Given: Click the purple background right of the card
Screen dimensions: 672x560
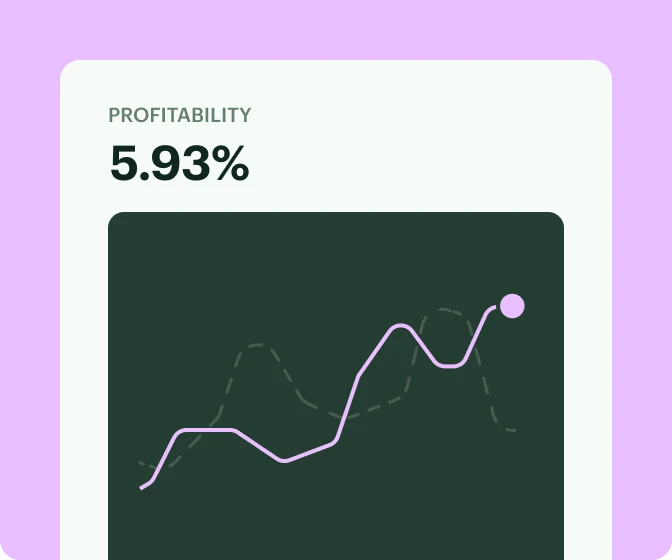Looking at the screenshot, I should click(642, 300).
